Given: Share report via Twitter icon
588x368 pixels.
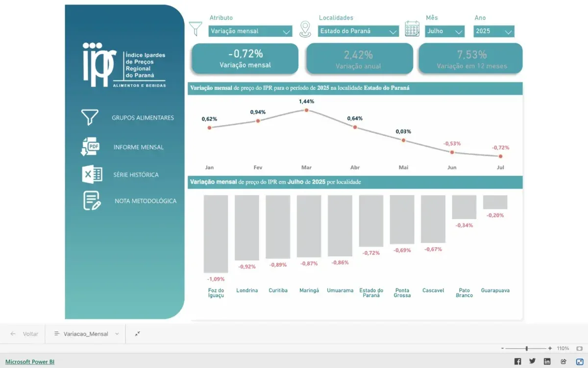Looking at the screenshot, I should [x=533, y=362].
